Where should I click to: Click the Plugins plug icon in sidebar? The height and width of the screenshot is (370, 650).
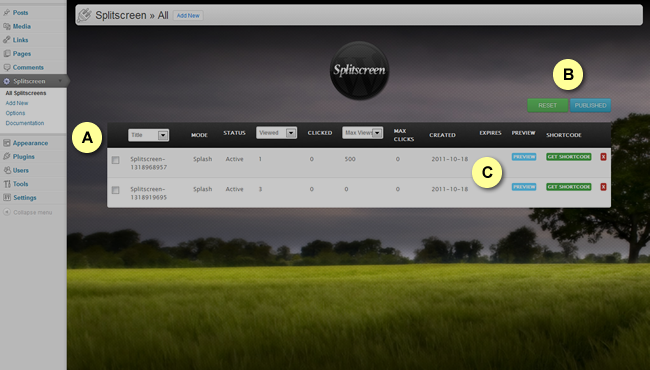[7, 157]
